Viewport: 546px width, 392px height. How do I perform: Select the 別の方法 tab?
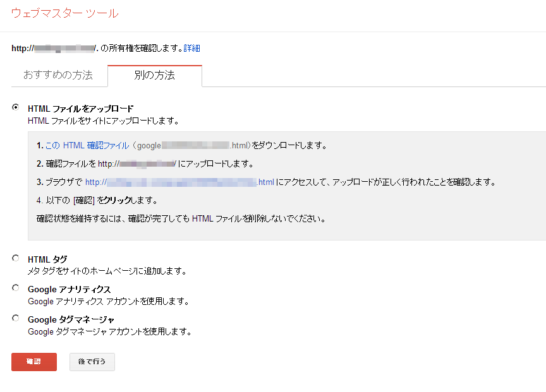(154, 76)
